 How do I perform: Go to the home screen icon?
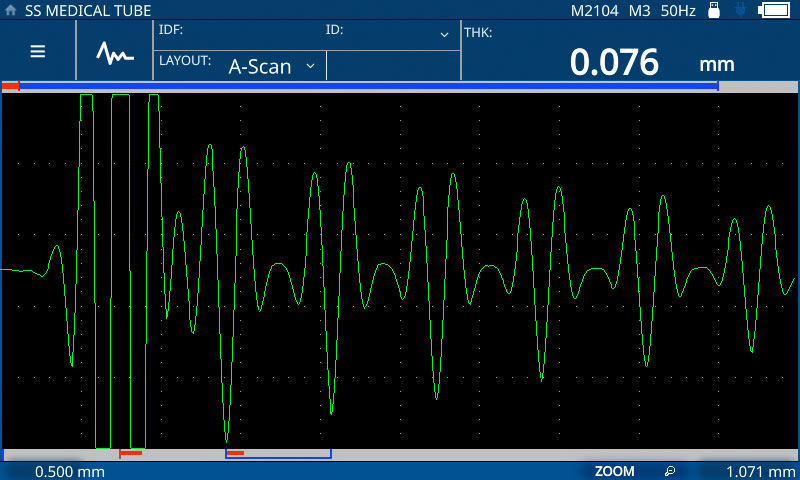point(11,10)
